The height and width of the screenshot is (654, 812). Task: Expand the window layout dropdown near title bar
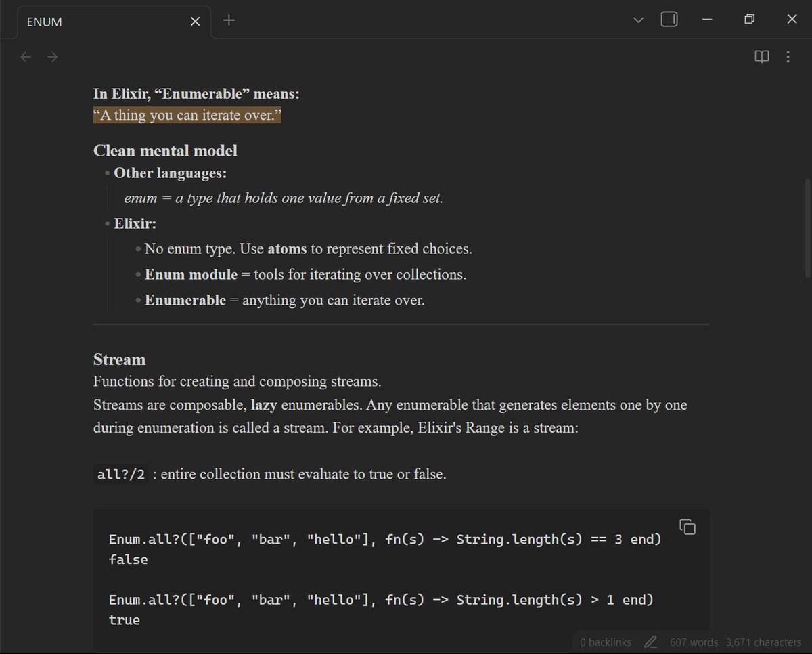[638, 20]
